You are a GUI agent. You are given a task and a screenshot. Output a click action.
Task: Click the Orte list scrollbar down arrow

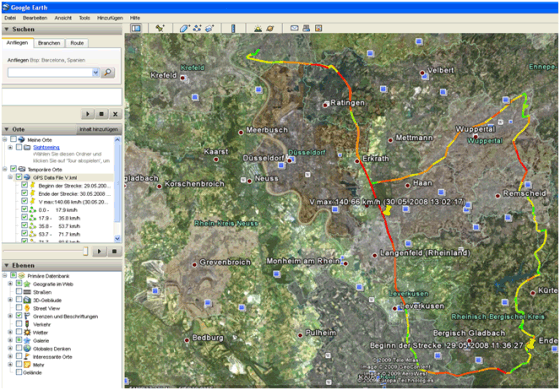pyautogui.click(x=118, y=239)
